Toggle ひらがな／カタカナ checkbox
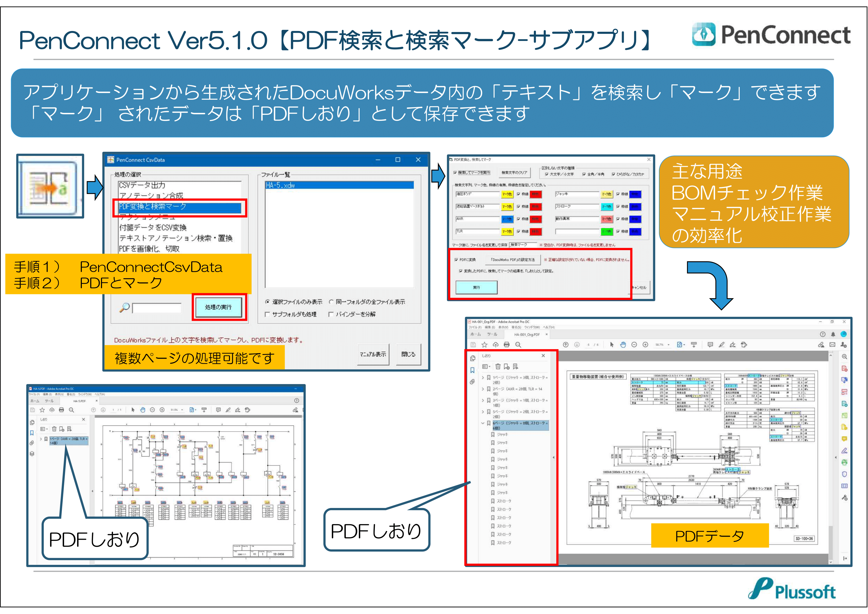Viewport: 868px width, 614px height. (x=613, y=174)
